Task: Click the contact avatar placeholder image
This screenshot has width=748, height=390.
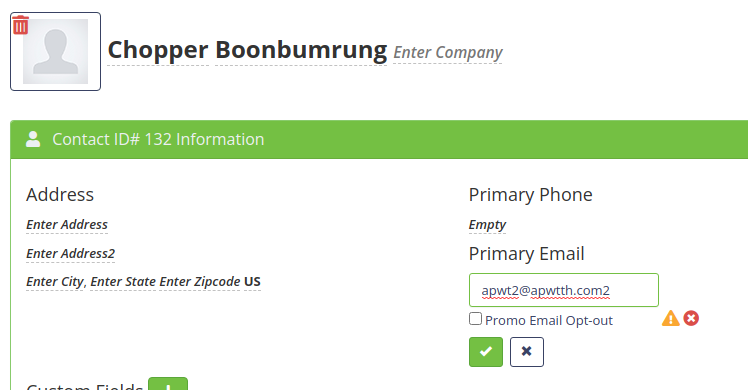Action: 55,51
